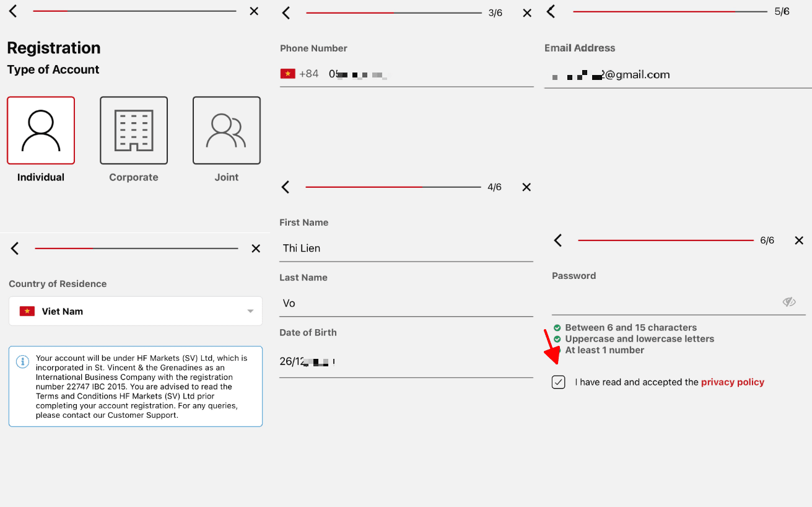
Task: Select the Individual account type icon
Action: (41, 130)
